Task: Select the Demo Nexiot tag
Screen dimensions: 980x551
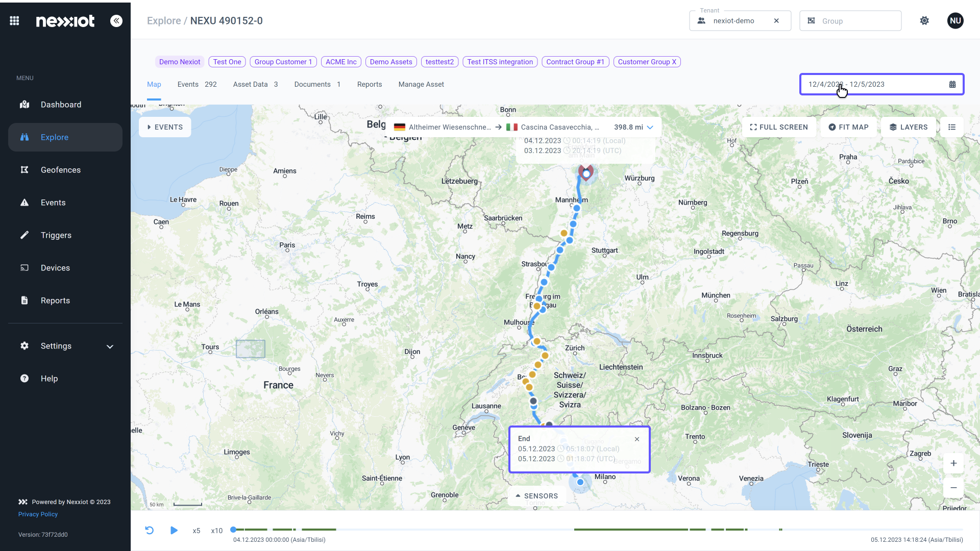Action: click(180, 62)
